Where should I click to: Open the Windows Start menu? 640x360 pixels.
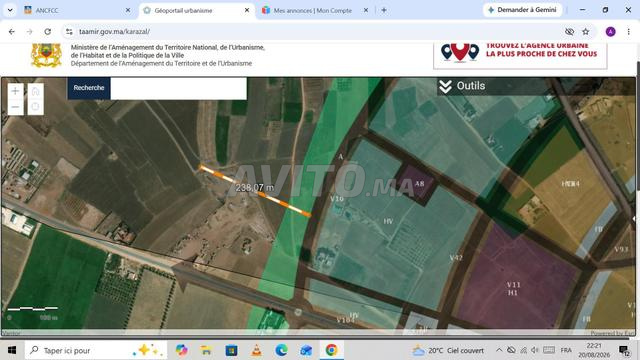12,350
